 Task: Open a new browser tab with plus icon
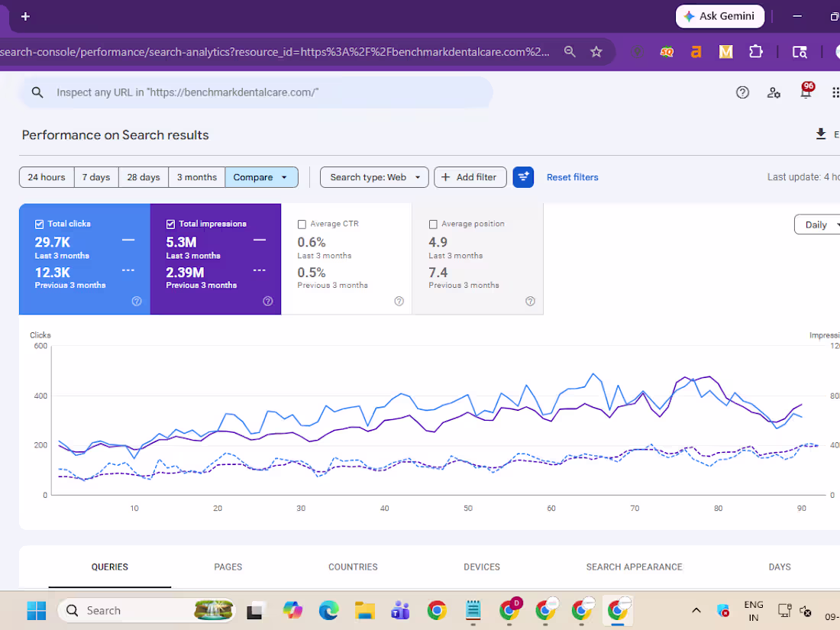pos(25,17)
